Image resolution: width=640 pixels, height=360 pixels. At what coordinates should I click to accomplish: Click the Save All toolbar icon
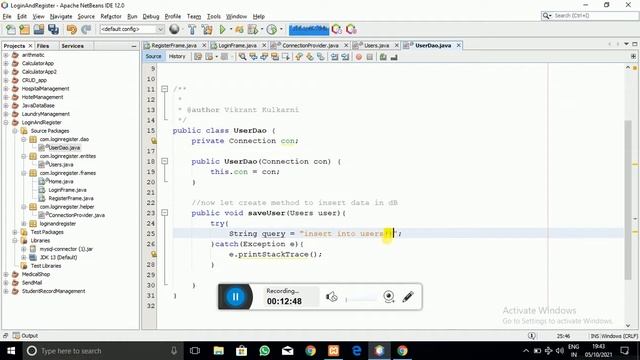pos(53,29)
